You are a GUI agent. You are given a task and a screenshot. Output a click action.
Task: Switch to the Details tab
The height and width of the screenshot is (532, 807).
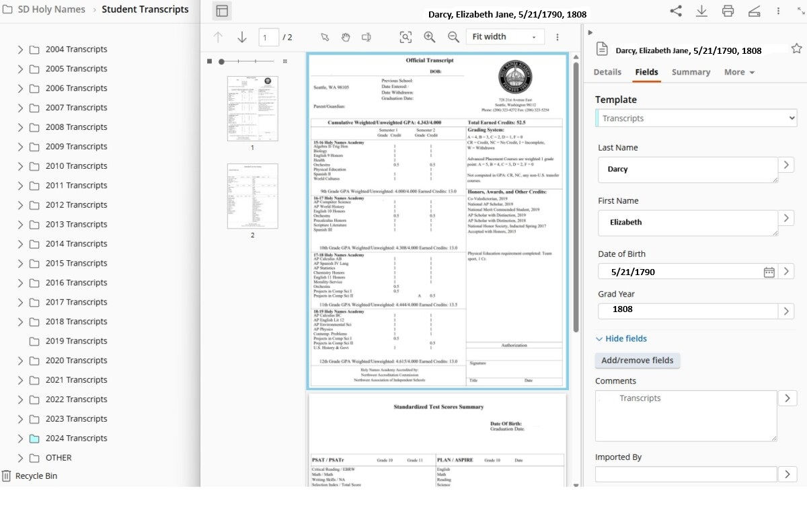coord(607,72)
